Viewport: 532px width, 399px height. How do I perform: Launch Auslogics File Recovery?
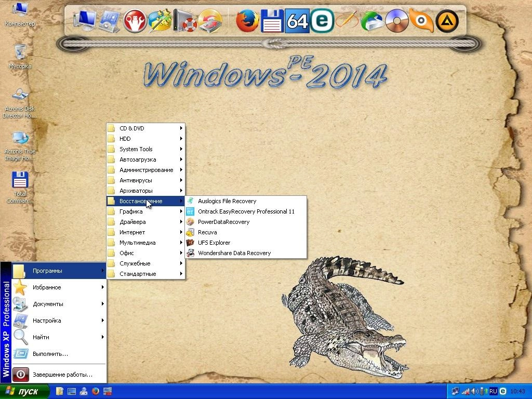[x=246, y=201]
